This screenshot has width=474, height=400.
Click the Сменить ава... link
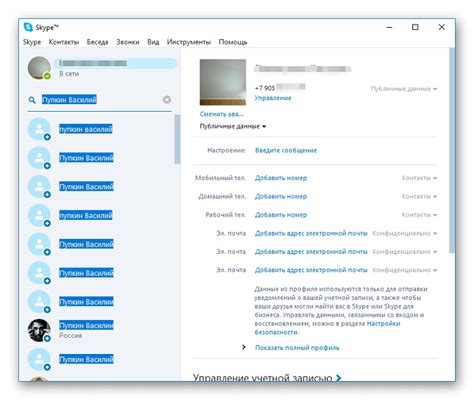pos(222,114)
